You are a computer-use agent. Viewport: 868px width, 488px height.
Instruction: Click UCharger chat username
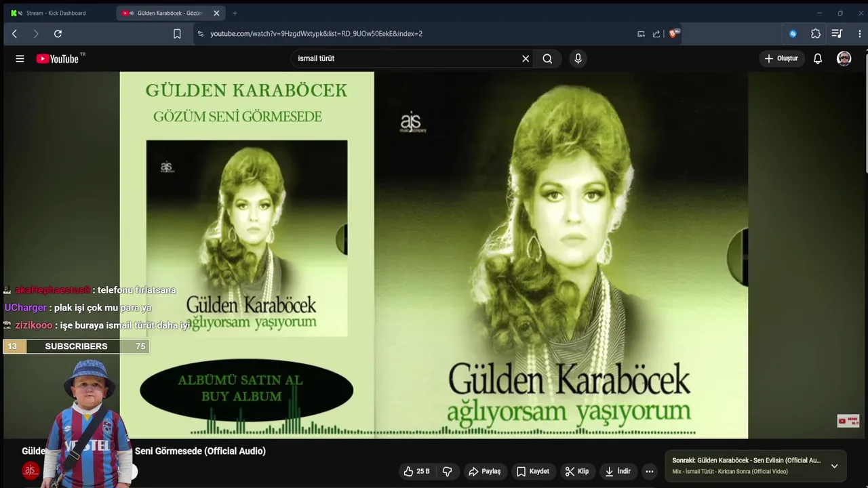click(26, 308)
